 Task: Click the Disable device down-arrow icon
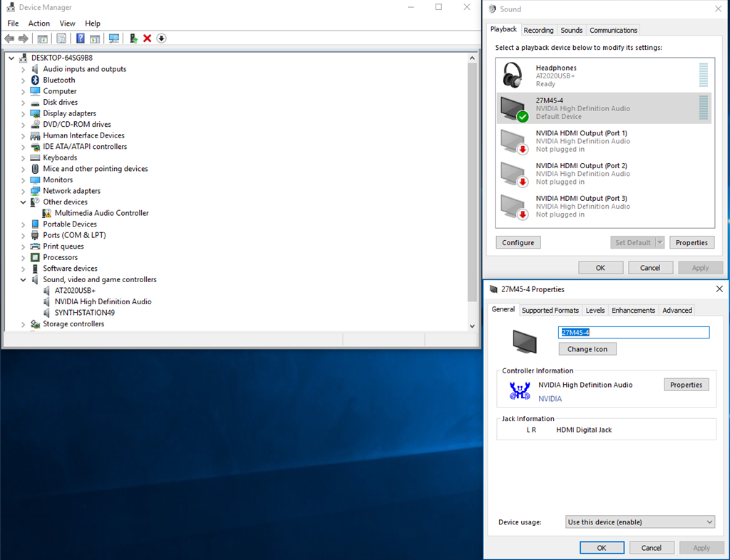[x=161, y=38]
